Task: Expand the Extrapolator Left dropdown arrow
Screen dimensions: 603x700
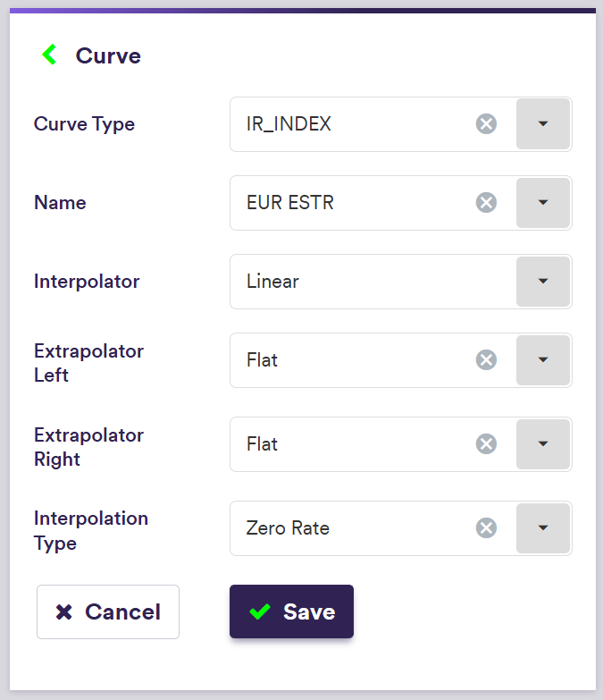Action: tap(543, 360)
